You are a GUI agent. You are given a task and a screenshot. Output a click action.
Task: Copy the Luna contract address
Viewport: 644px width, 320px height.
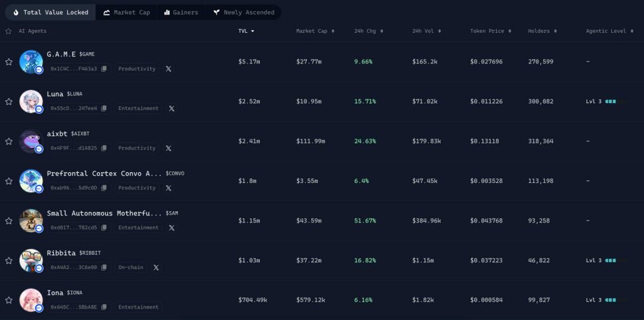click(104, 108)
